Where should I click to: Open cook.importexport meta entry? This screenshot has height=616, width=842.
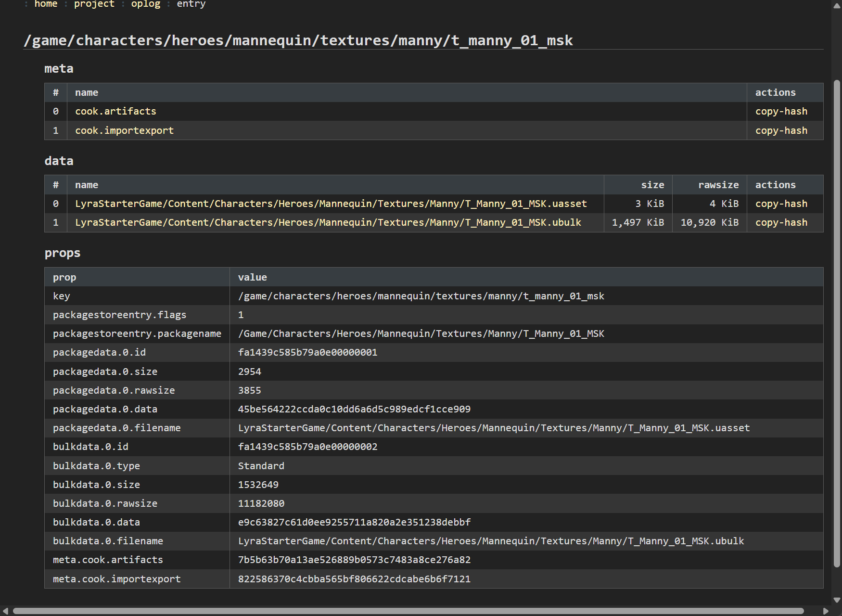point(124,130)
